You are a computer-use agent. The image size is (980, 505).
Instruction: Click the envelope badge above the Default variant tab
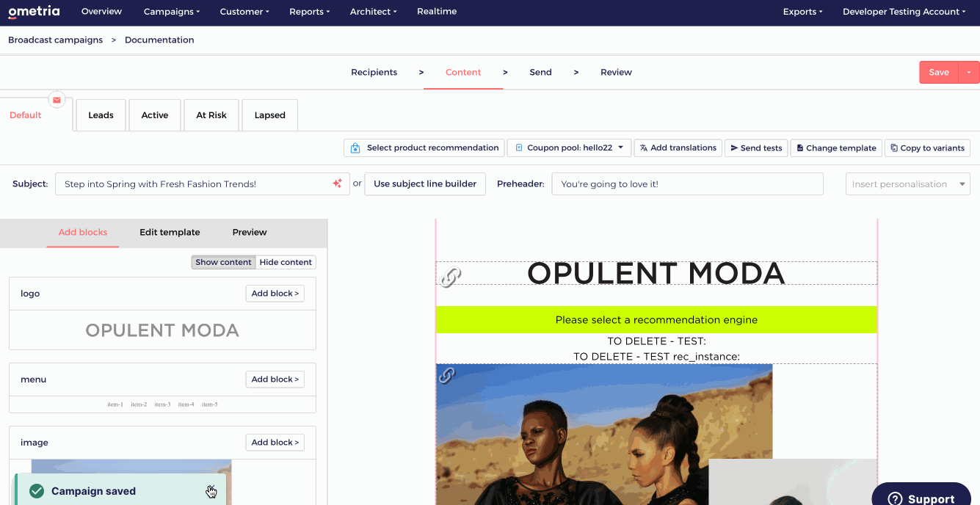[x=57, y=100]
